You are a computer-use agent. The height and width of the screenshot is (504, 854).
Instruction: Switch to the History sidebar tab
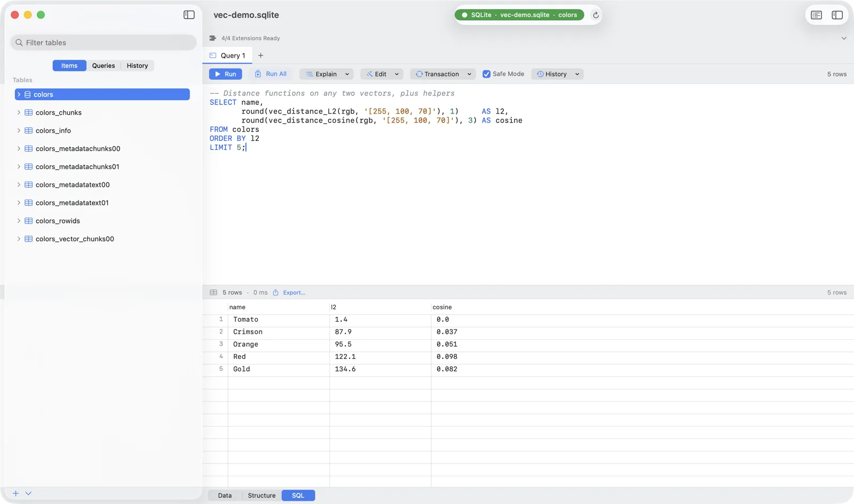coord(137,66)
